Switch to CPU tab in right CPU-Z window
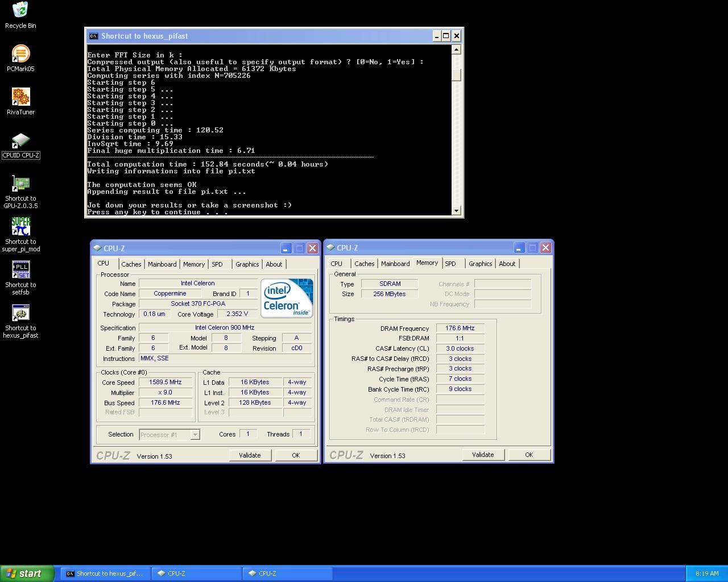Image resolution: width=728 pixels, height=582 pixels. tap(337, 264)
